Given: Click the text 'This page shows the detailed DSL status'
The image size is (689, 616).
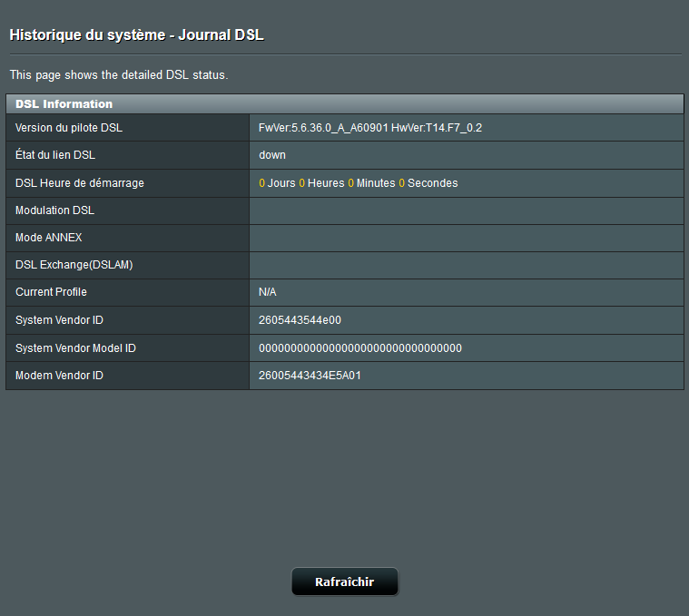Looking at the screenshot, I should 118,74.
